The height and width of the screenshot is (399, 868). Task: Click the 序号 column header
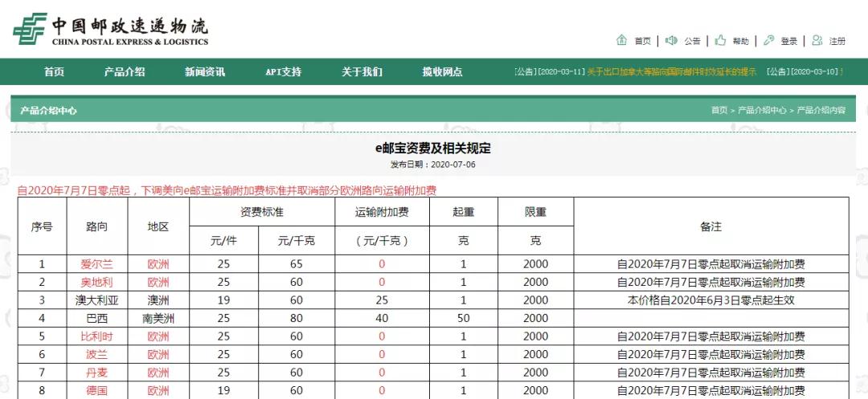[42, 226]
